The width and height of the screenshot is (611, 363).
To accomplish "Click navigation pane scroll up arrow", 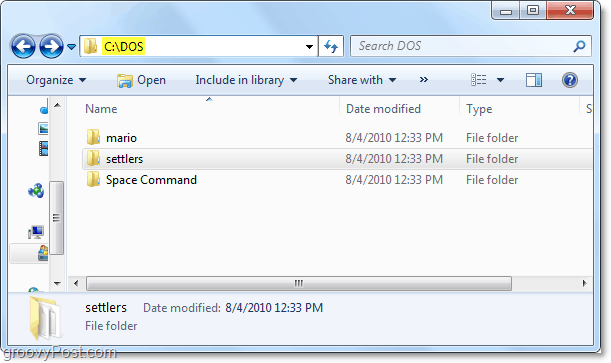I will (57, 105).
